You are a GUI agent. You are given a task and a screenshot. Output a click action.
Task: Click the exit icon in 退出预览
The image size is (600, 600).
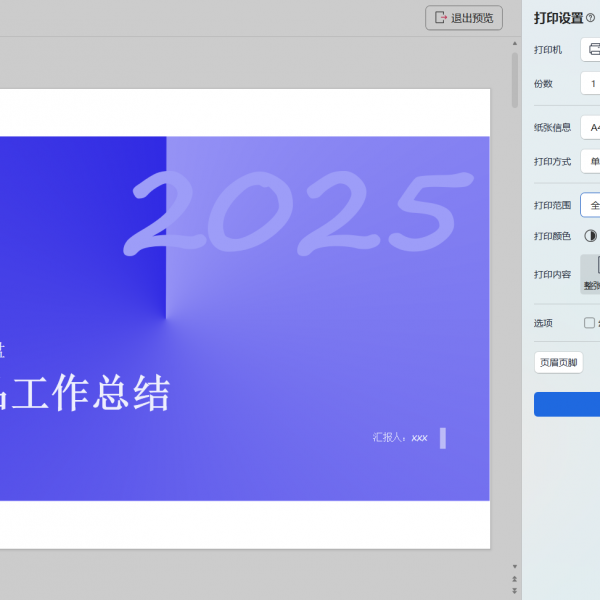point(440,18)
